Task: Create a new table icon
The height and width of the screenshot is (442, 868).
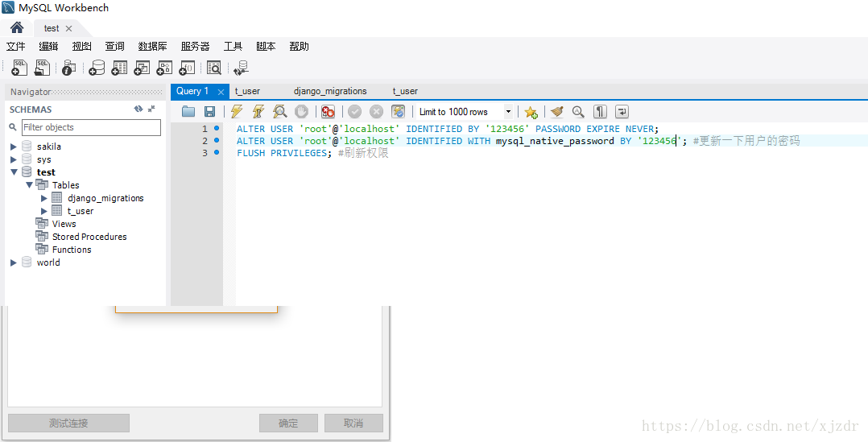Action: 119,68
